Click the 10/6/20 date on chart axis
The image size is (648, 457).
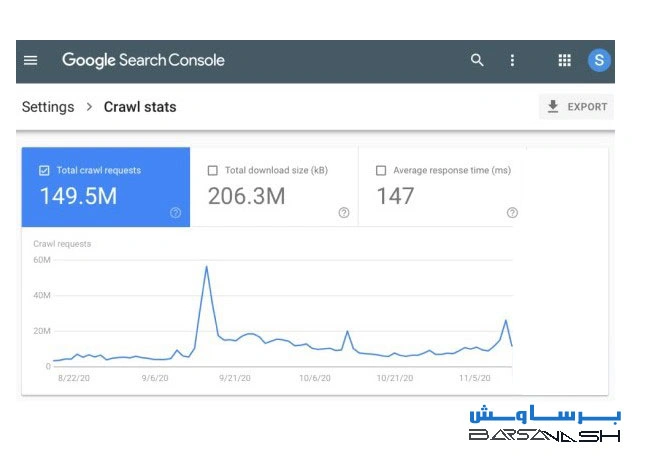point(315,379)
